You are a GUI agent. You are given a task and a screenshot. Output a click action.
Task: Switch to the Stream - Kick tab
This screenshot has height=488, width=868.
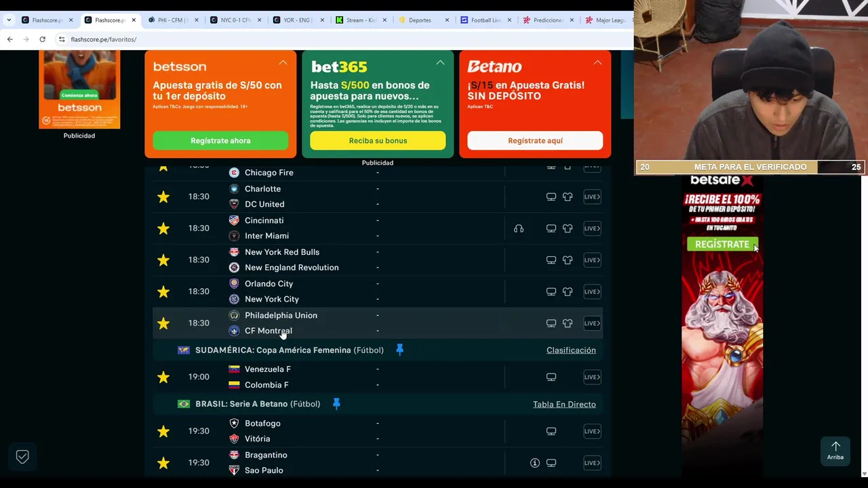click(x=359, y=20)
